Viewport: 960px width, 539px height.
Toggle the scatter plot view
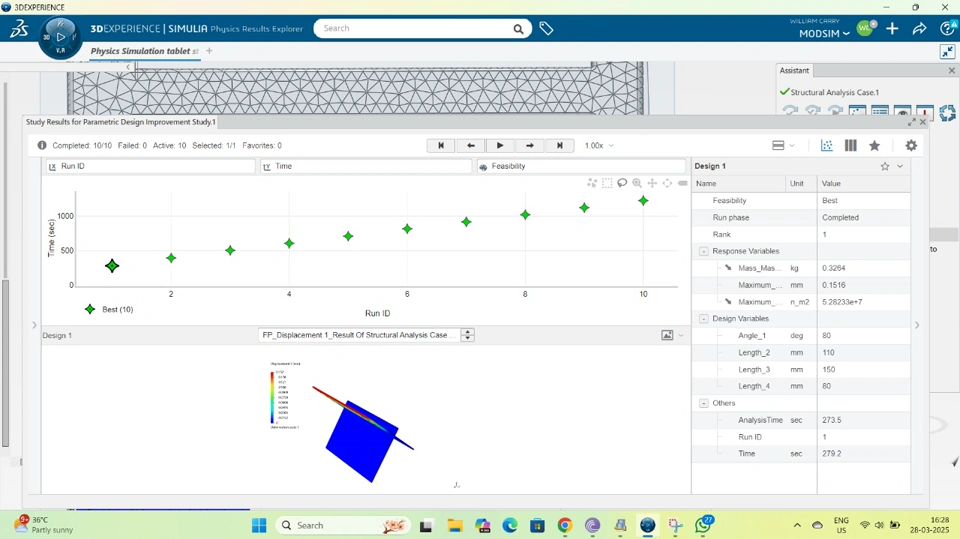(x=827, y=145)
